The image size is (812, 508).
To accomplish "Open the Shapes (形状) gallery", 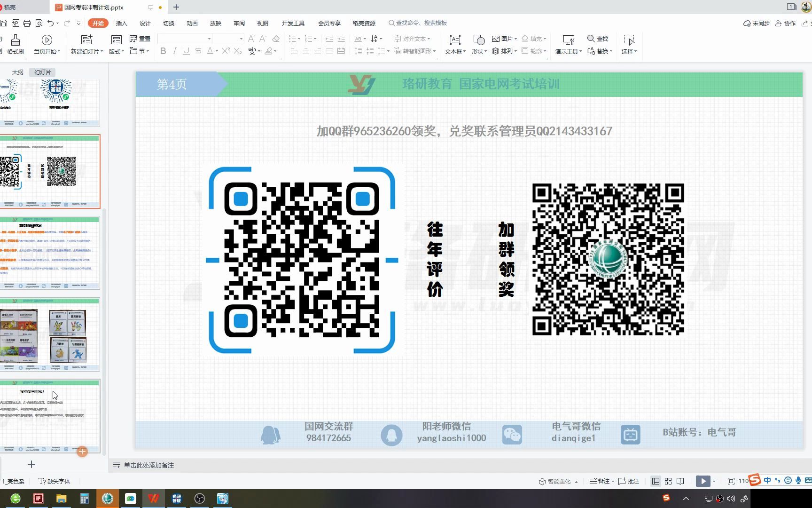I will (479, 45).
